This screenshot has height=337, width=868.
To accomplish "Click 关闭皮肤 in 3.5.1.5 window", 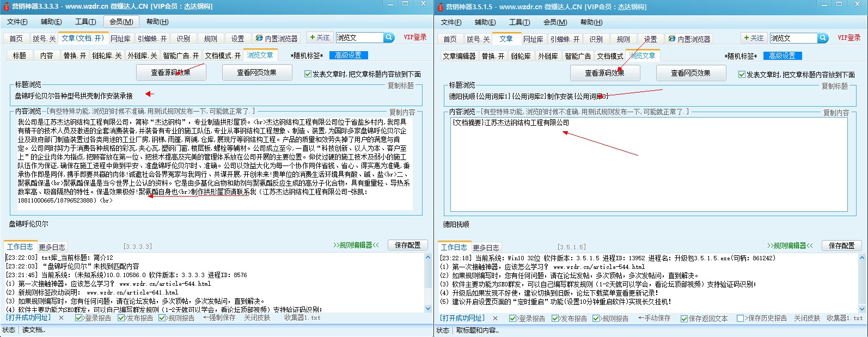I will pyautogui.click(x=806, y=318).
